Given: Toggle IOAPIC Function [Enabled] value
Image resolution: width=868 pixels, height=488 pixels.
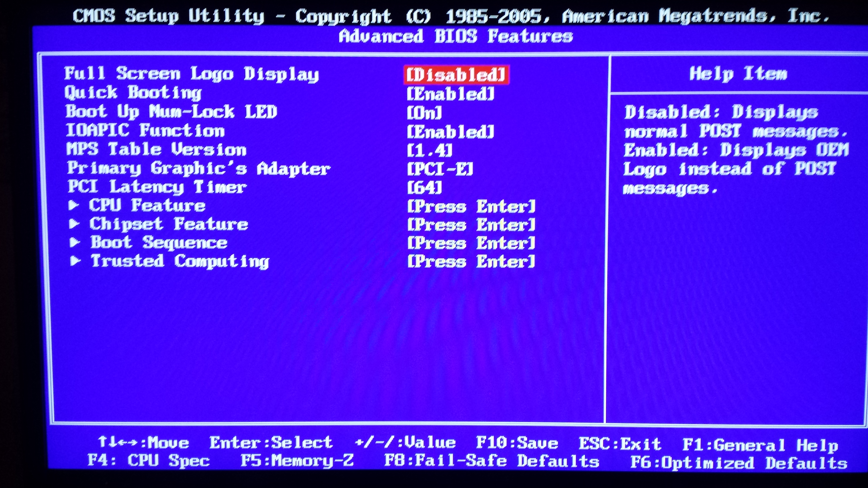Looking at the screenshot, I should pos(450,132).
